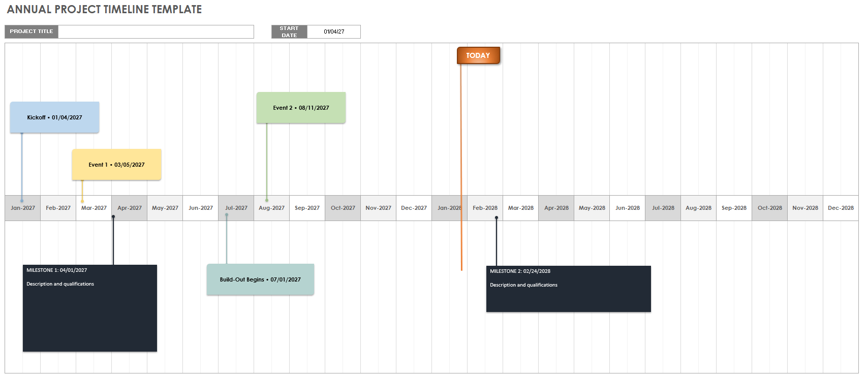
Task: Select the green Event 2 callout
Action: (301, 108)
